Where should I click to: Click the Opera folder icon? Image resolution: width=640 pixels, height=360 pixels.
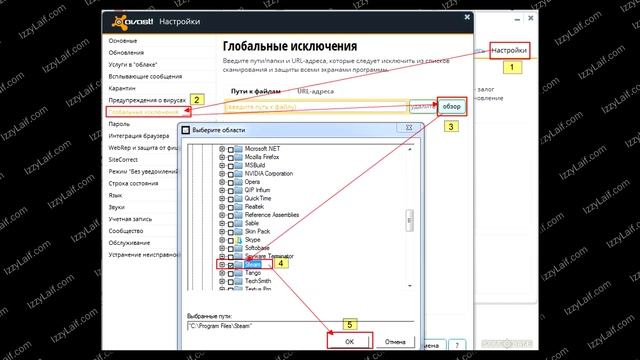(x=239, y=182)
